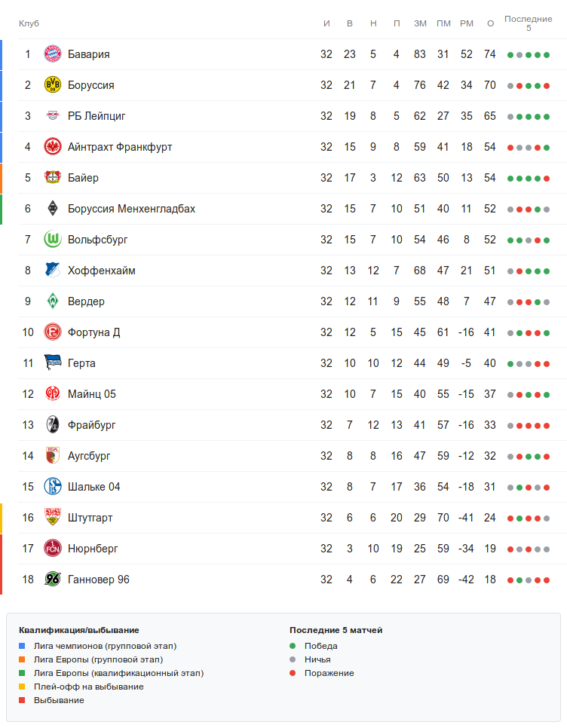Screen dimensions: 567x728
Task: Click the Borussia Dortmund BVB logo
Action: [53, 85]
